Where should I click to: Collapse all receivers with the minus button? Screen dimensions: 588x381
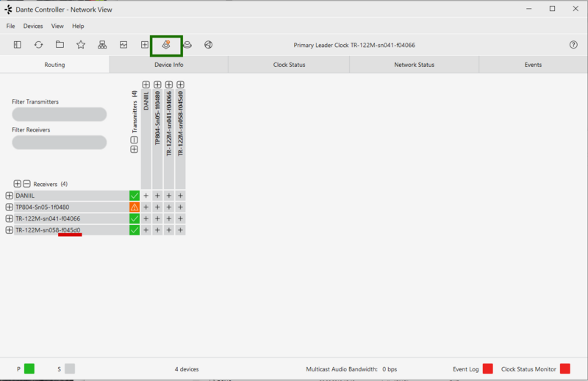[x=26, y=184]
